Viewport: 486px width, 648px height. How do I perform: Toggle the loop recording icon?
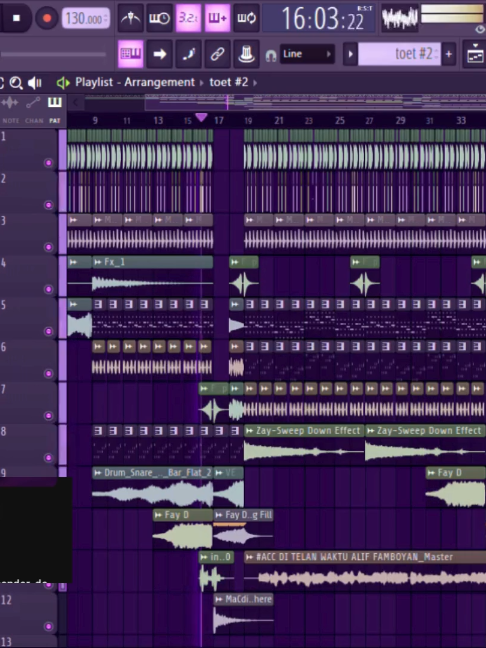coord(246,18)
